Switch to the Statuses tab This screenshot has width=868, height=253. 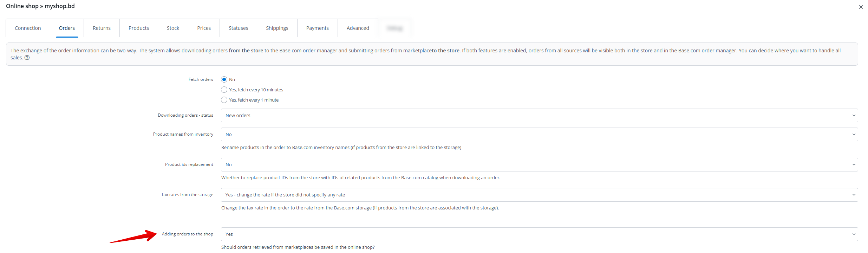coord(238,28)
